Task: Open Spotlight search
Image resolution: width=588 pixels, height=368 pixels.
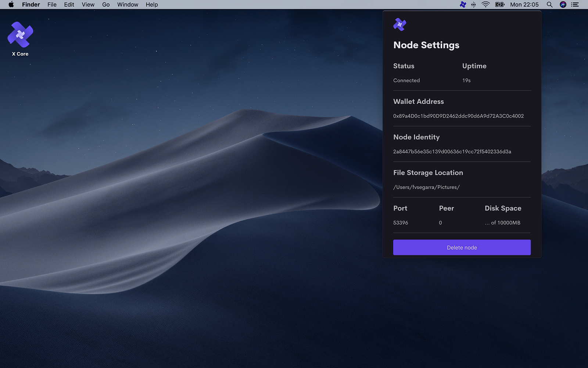Action: (x=549, y=4)
